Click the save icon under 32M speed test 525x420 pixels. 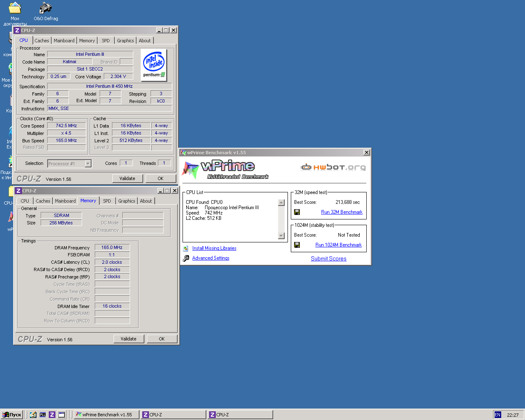[x=297, y=212]
